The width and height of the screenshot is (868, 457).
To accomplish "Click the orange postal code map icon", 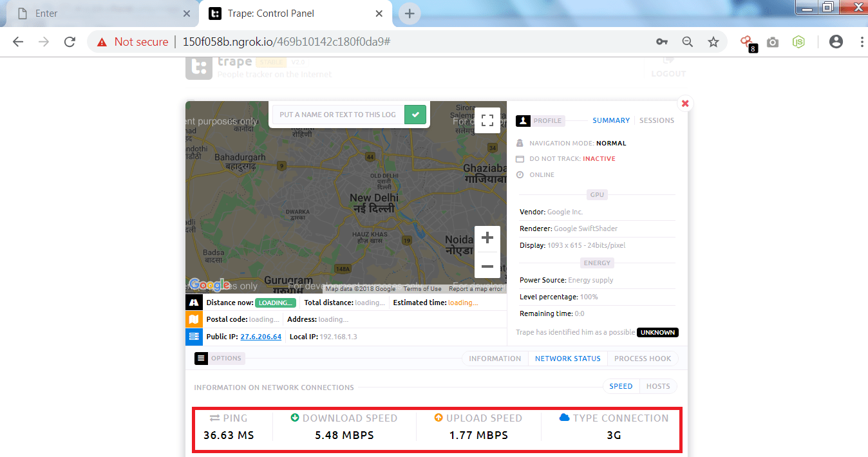I will pos(194,319).
